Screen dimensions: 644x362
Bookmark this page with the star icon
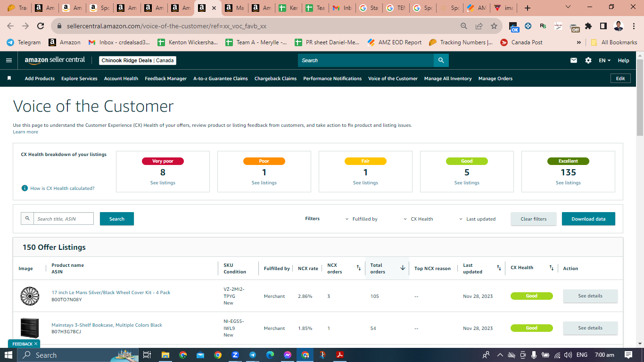[x=494, y=26]
